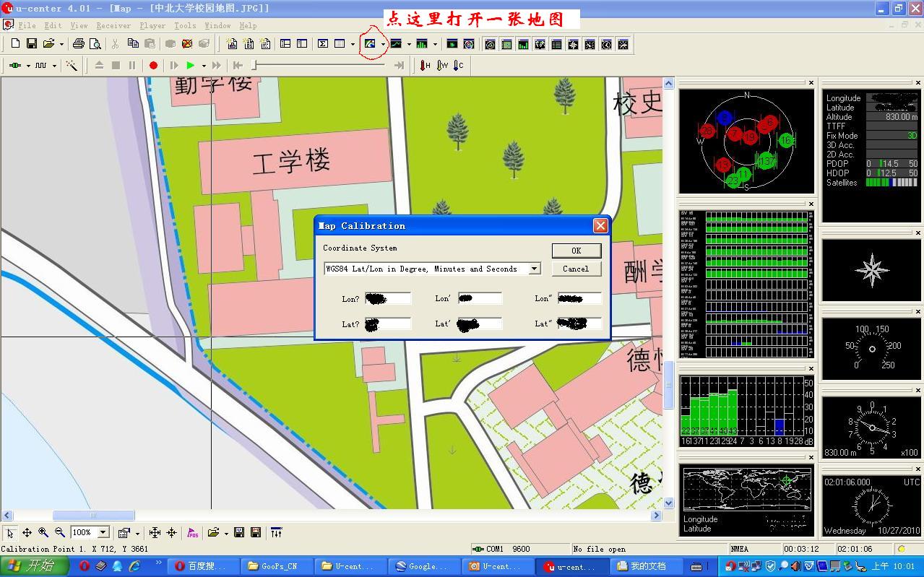This screenshot has height=577, width=924.
Task: Click the magic wand autobauding icon
Action: 72,65
